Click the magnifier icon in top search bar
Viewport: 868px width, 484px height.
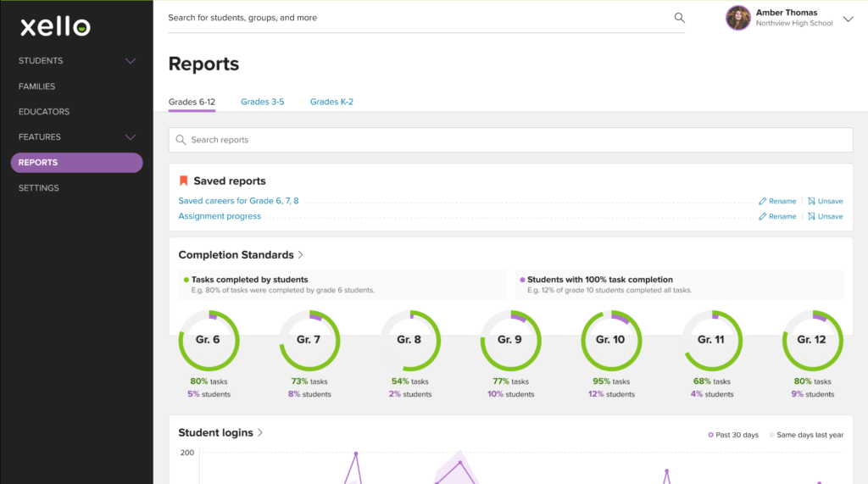(x=679, y=18)
